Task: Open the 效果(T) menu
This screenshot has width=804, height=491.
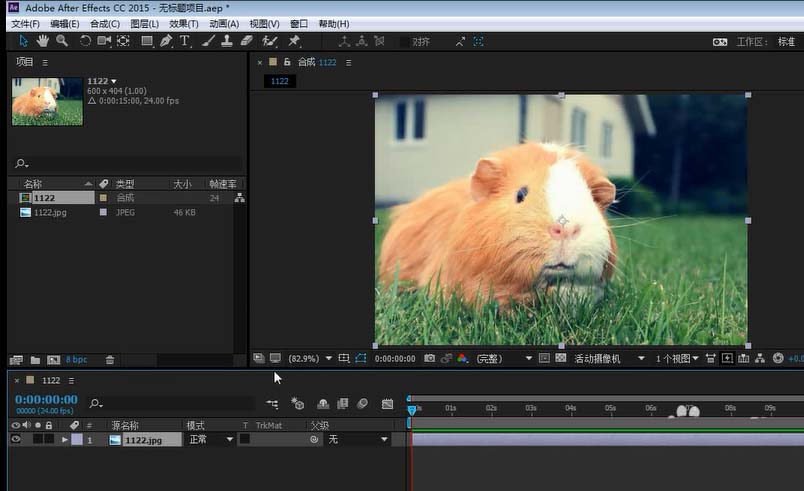Action: pyautogui.click(x=184, y=23)
